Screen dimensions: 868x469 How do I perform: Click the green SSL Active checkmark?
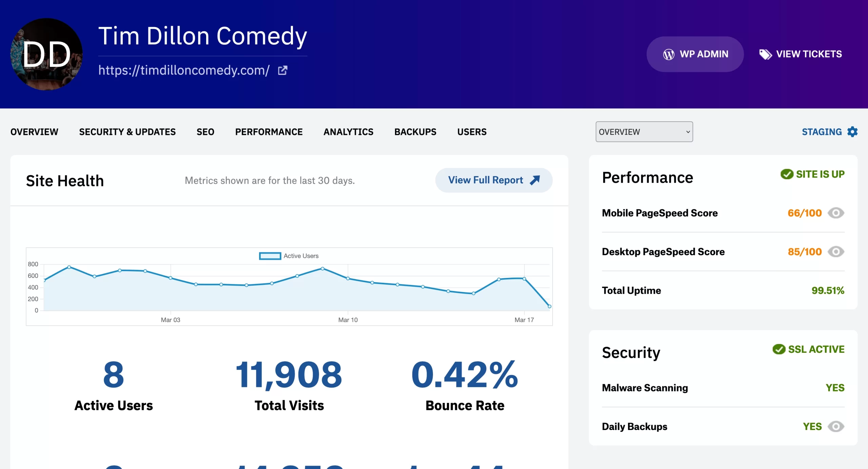779,349
